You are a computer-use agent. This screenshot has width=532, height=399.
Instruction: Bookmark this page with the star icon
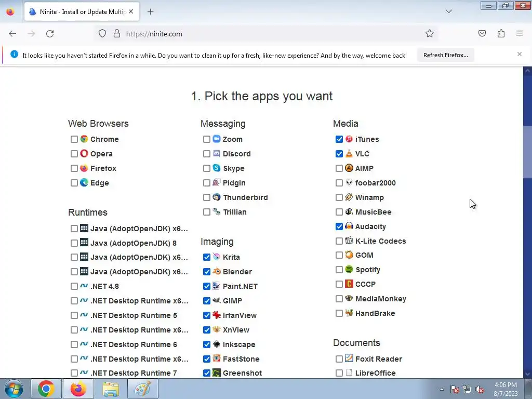430,34
